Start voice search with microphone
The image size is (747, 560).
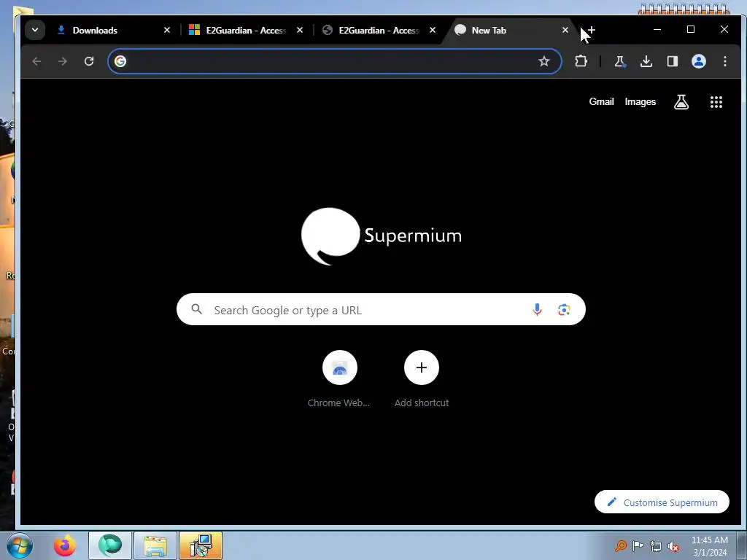(x=537, y=309)
